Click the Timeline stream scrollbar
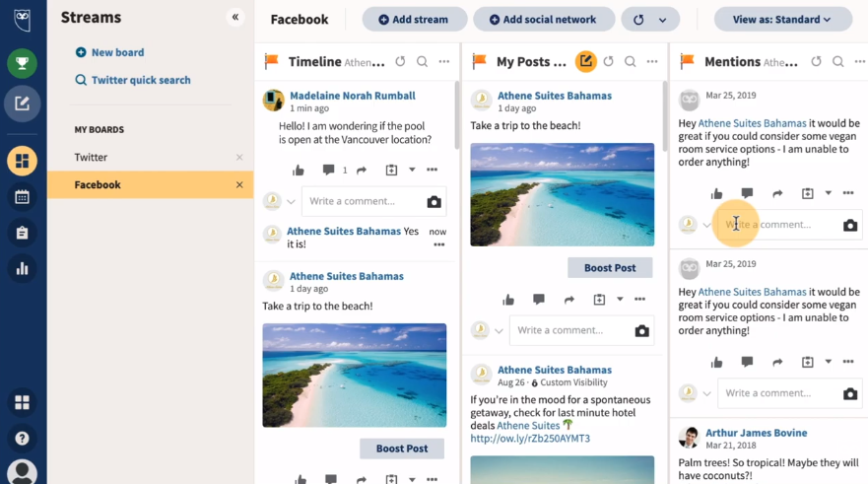Image resolution: width=868 pixels, height=484 pixels. click(x=457, y=115)
